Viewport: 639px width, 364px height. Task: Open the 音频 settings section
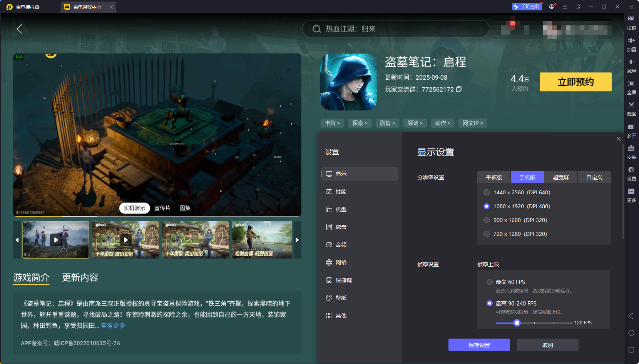360,245
